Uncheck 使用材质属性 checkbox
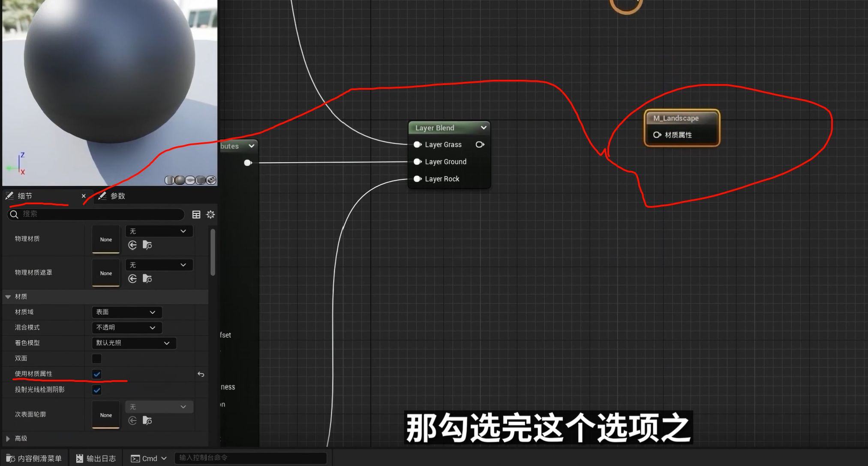Screen dimensions: 868x466 (x=97, y=374)
